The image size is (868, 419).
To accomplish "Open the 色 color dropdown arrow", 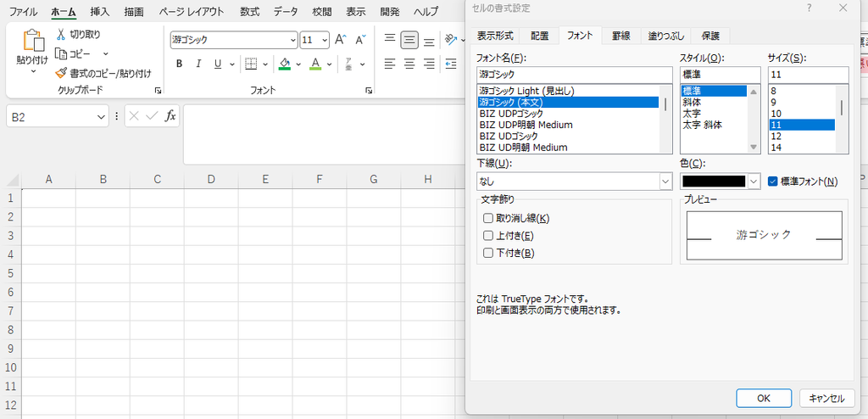I will click(754, 182).
